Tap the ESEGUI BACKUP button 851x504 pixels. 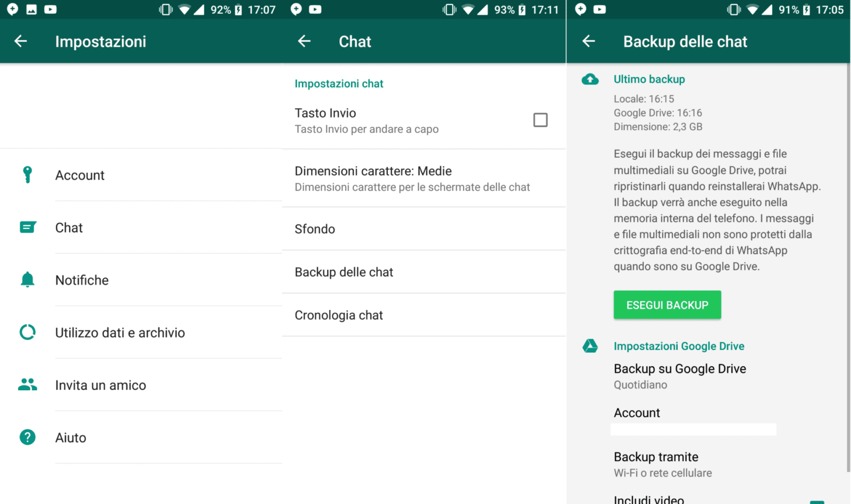pos(668,305)
